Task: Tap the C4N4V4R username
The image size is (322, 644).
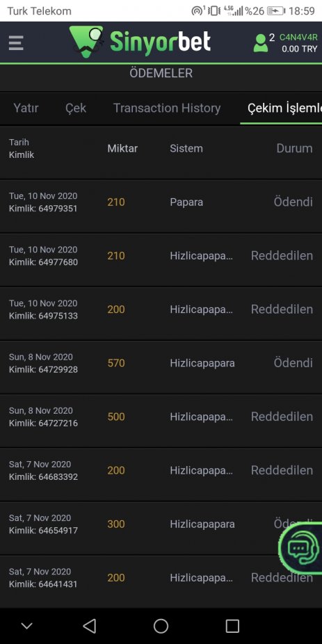Action: click(x=298, y=38)
